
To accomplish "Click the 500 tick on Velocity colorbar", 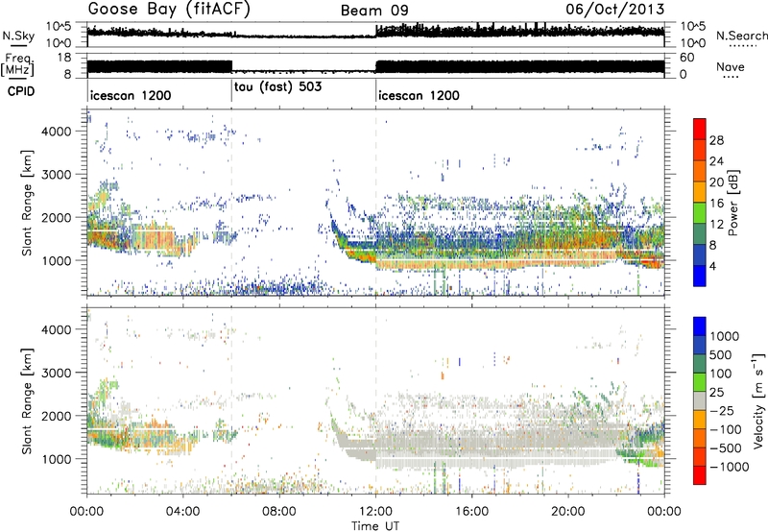I will click(721, 354).
